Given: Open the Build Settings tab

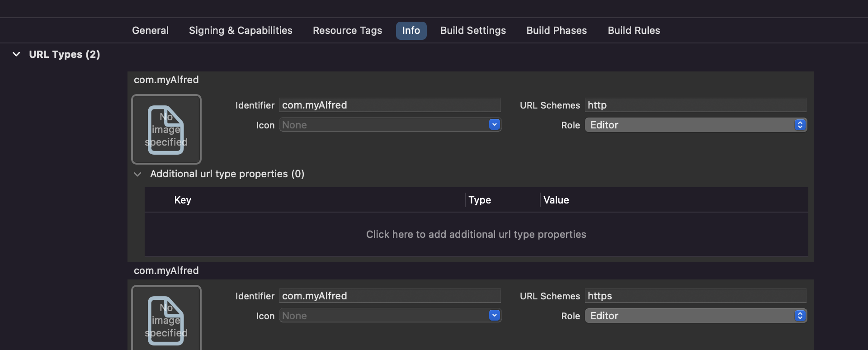Looking at the screenshot, I should click(473, 31).
